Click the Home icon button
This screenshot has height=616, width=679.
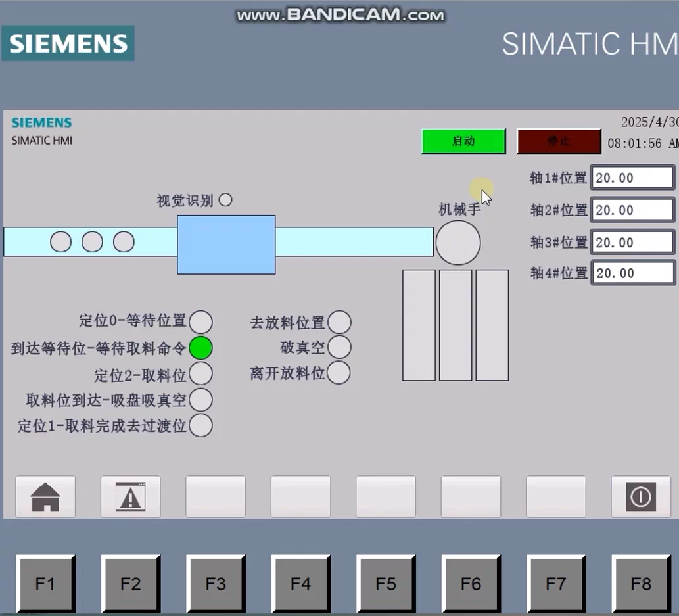pos(45,496)
